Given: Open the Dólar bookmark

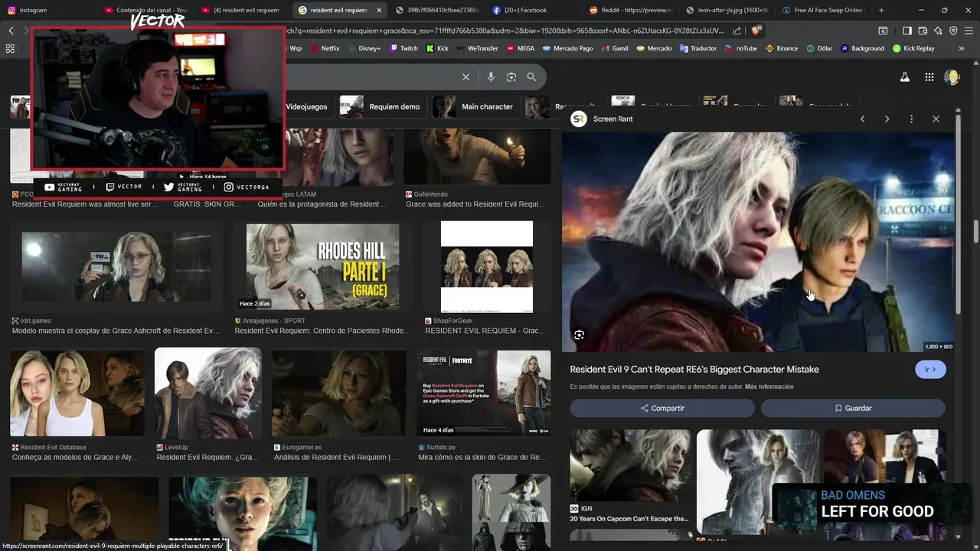Looking at the screenshot, I should (818, 48).
